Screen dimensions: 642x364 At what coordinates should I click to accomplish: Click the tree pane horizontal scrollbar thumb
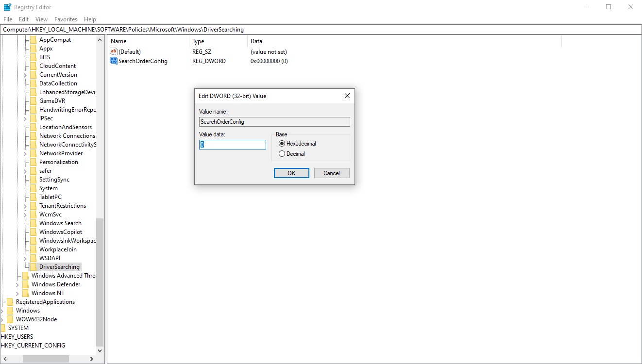[45, 359]
